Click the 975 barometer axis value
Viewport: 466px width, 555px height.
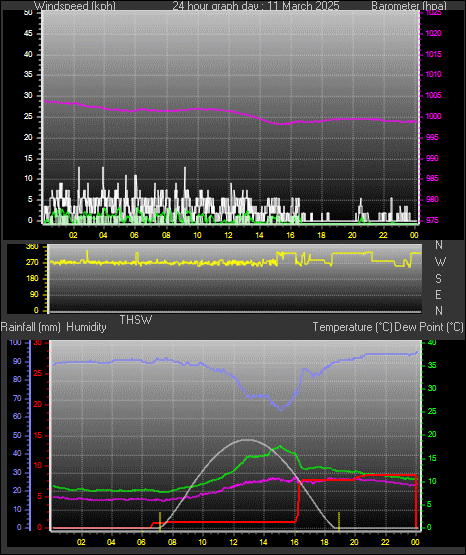click(432, 220)
